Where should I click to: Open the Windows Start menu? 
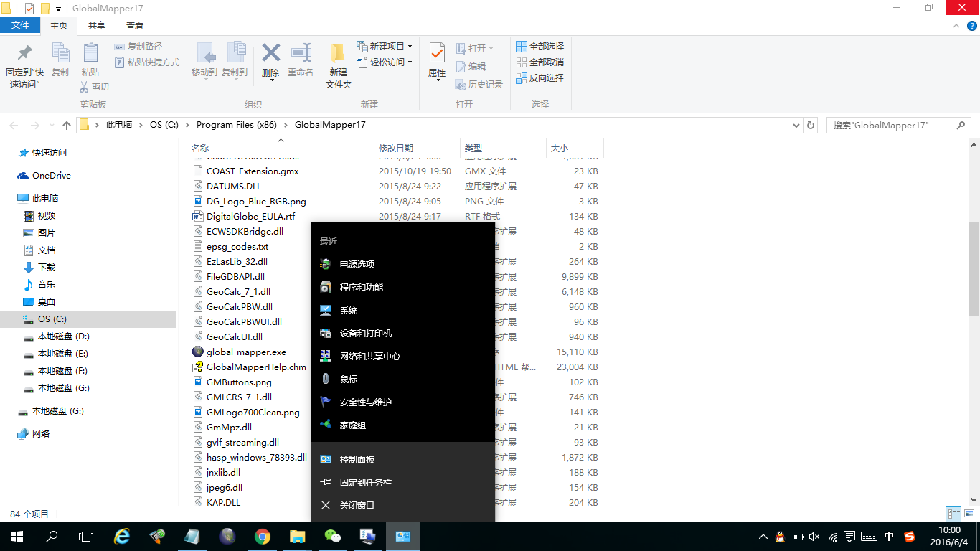17,536
